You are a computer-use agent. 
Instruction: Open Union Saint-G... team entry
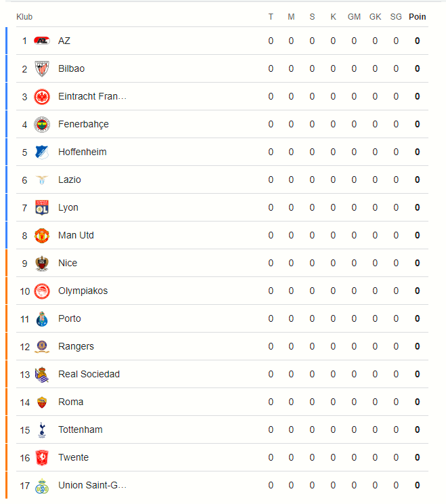[x=92, y=485]
